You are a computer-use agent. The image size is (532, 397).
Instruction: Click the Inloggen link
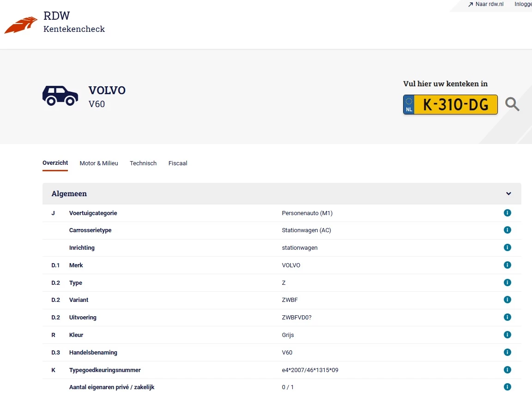point(523,4)
